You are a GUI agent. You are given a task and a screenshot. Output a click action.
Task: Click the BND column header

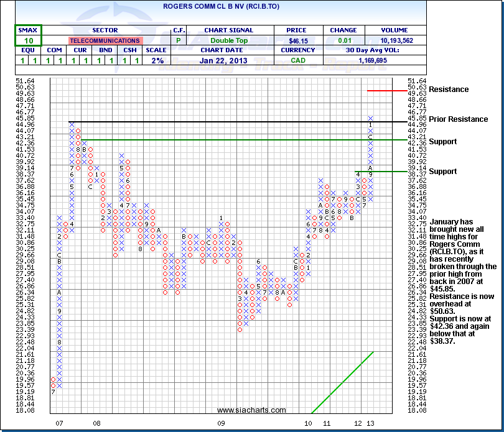click(106, 50)
